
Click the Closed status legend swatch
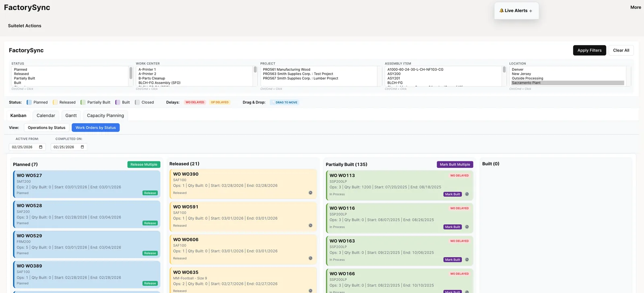pyautogui.click(x=137, y=102)
